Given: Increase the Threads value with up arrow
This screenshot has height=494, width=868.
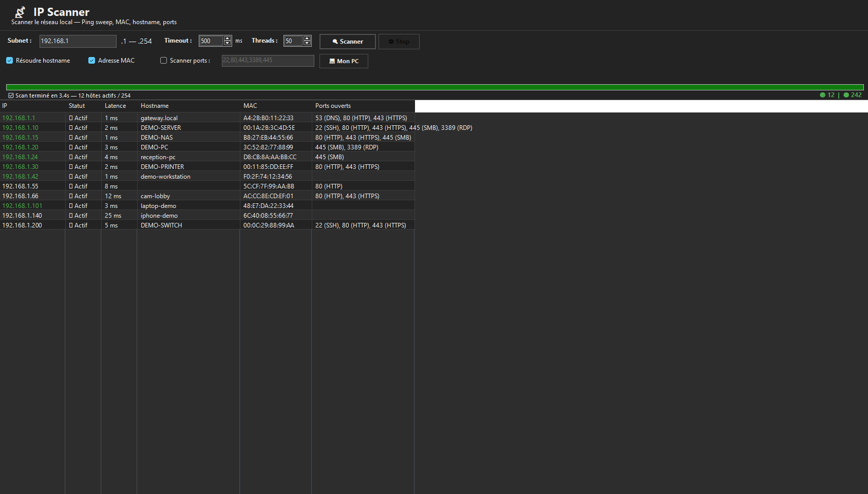Looking at the screenshot, I should 307,39.
